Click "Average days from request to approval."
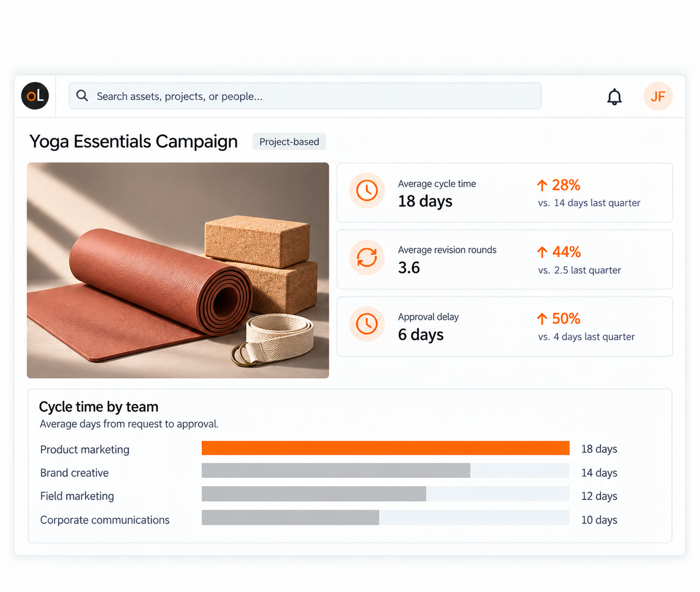The image size is (700, 592). click(129, 424)
